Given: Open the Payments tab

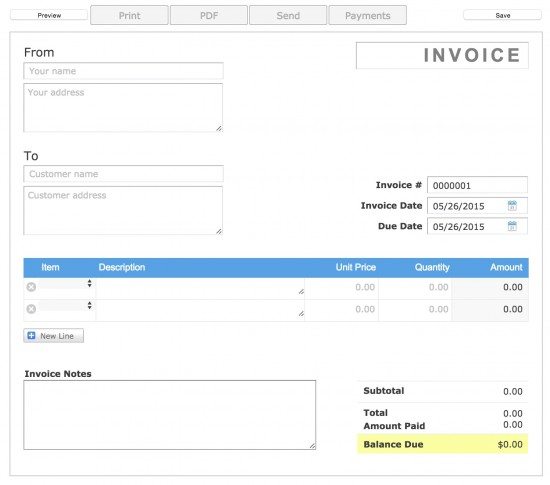Looking at the screenshot, I should click(x=368, y=15).
